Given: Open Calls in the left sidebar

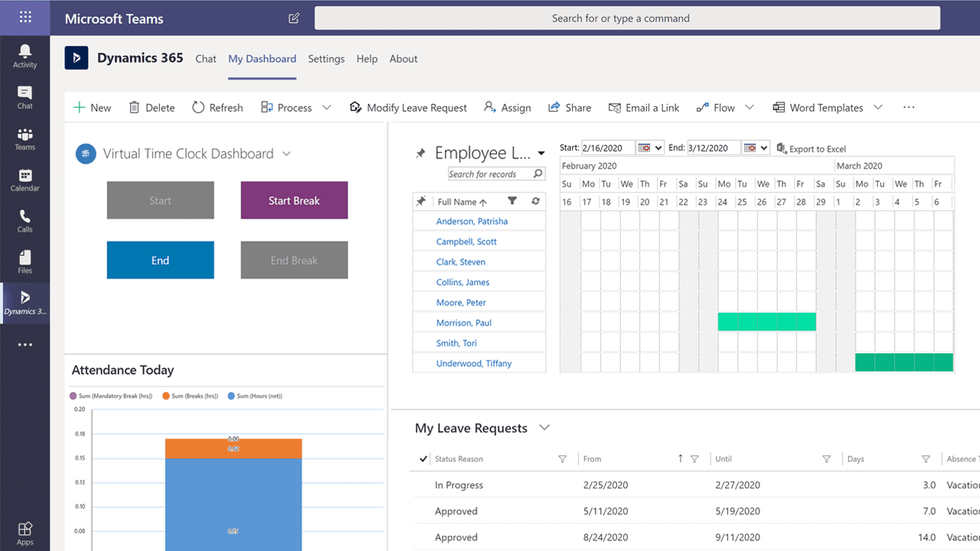Looking at the screenshot, I should tap(25, 221).
